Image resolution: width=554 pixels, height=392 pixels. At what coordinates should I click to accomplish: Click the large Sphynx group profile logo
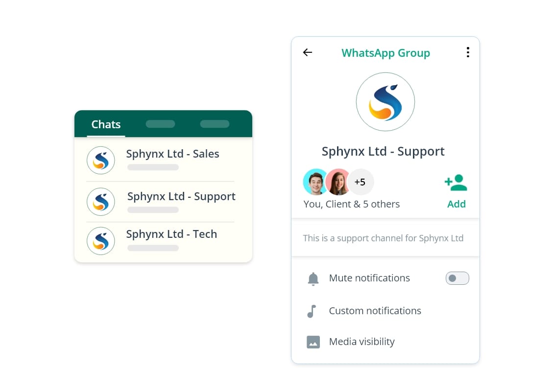[385, 102]
